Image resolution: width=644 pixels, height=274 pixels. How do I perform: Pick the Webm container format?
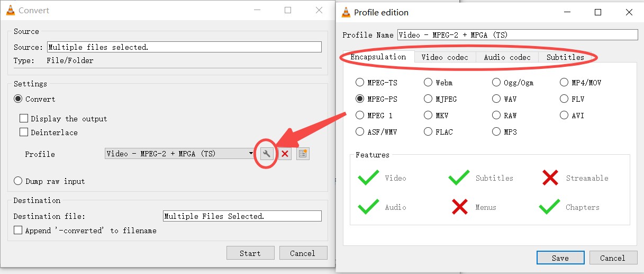(x=428, y=83)
